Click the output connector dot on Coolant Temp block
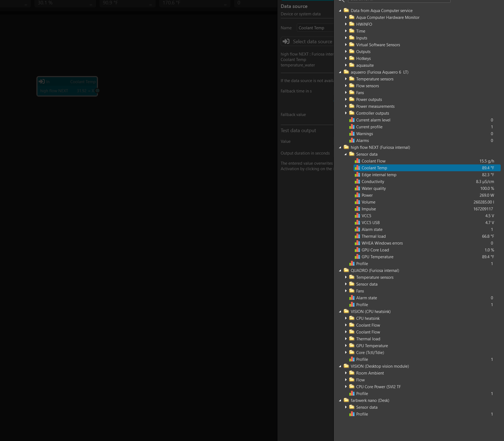 tap(97, 91)
